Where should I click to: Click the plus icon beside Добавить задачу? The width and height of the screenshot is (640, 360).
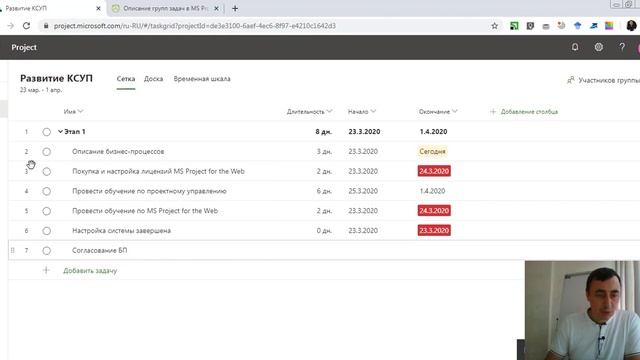[46, 270]
